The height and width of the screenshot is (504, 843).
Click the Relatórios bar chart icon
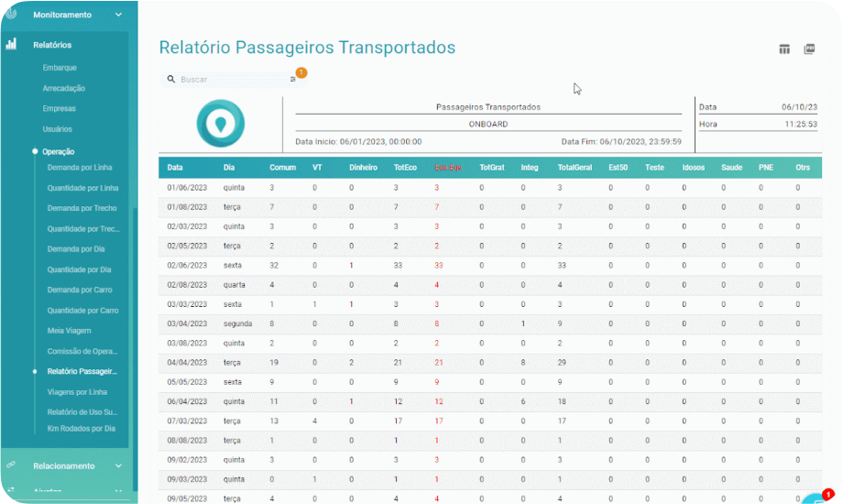(x=11, y=44)
